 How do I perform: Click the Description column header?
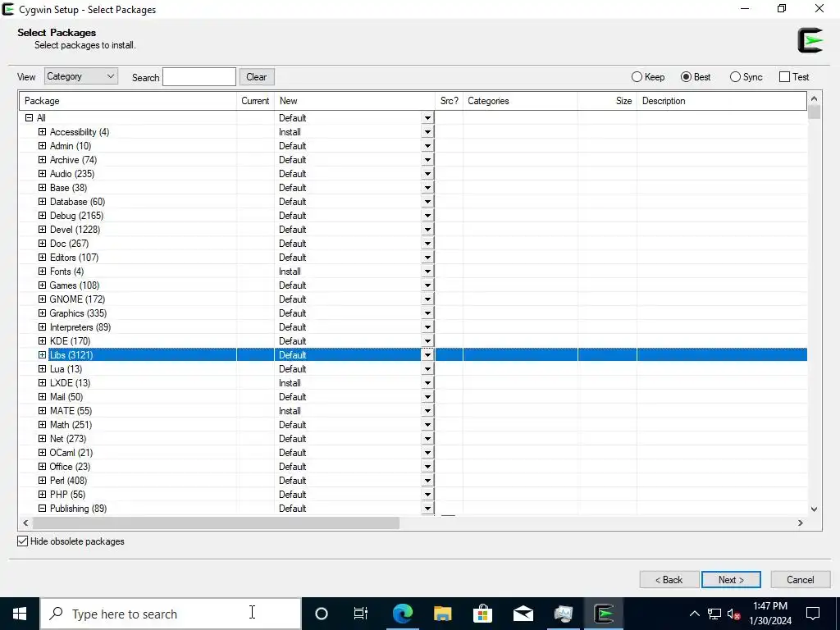(722, 101)
